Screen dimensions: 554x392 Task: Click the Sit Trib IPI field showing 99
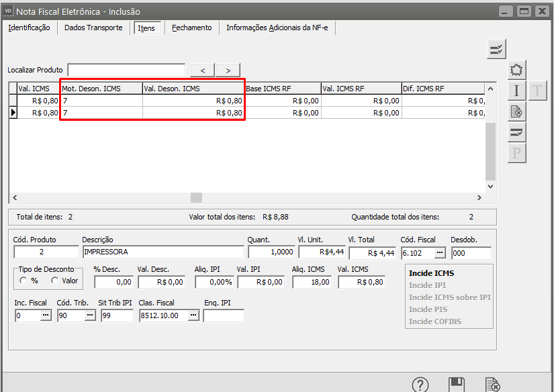[x=117, y=315]
